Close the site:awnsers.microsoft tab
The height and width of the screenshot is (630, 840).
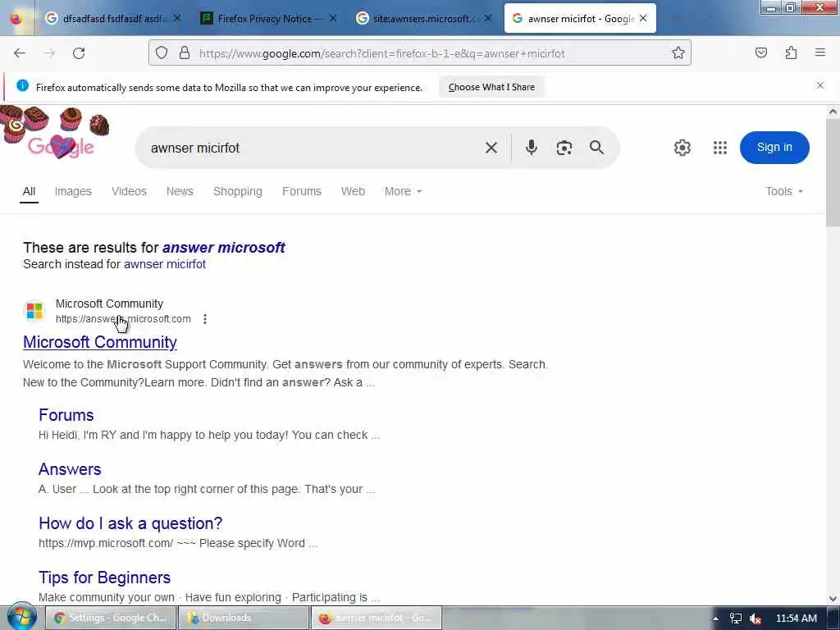click(x=488, y=18)
